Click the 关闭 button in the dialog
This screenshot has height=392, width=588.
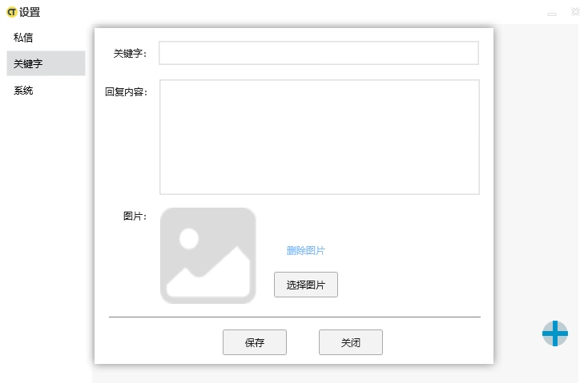coord(351,342)
